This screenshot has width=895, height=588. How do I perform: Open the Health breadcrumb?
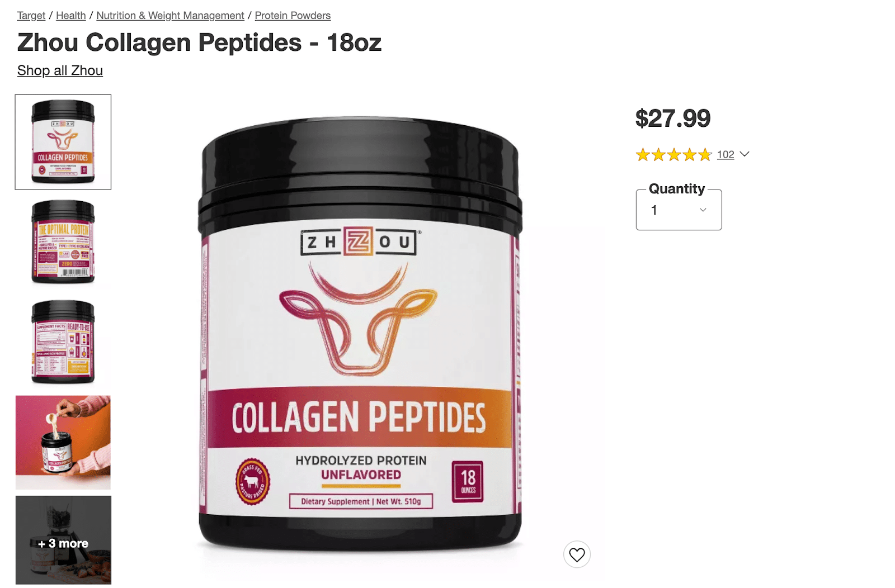click(71, 16)
